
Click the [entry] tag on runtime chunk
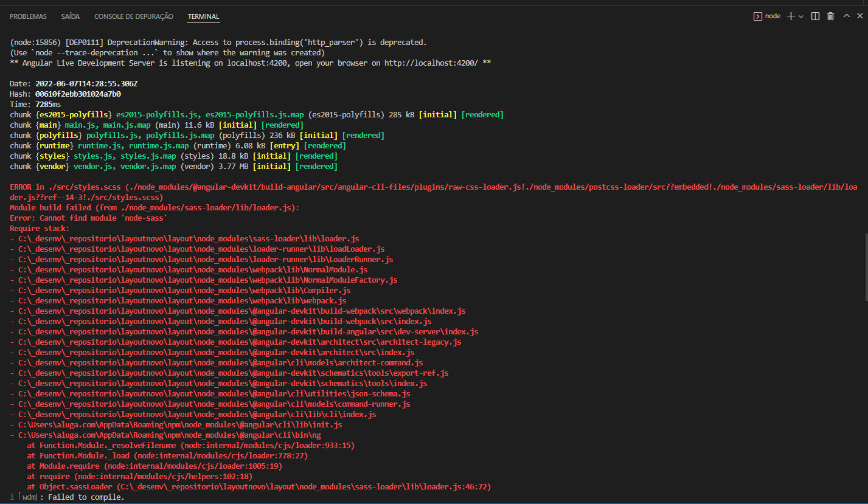284,146
